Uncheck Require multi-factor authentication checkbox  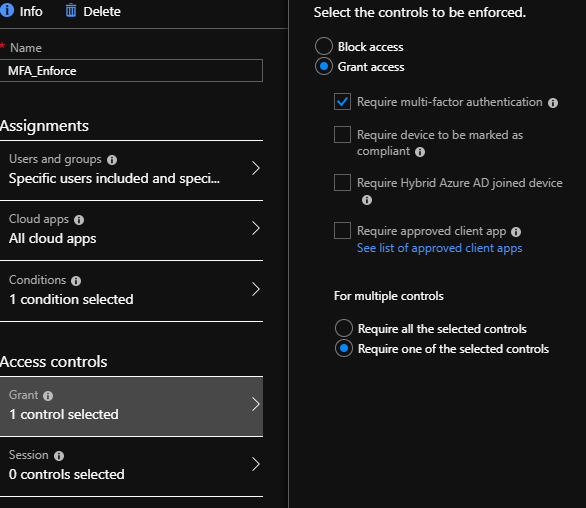pos(342,102)
